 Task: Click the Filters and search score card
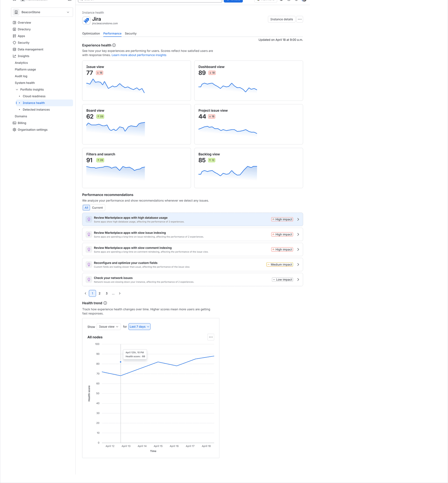tap(137, 168)
